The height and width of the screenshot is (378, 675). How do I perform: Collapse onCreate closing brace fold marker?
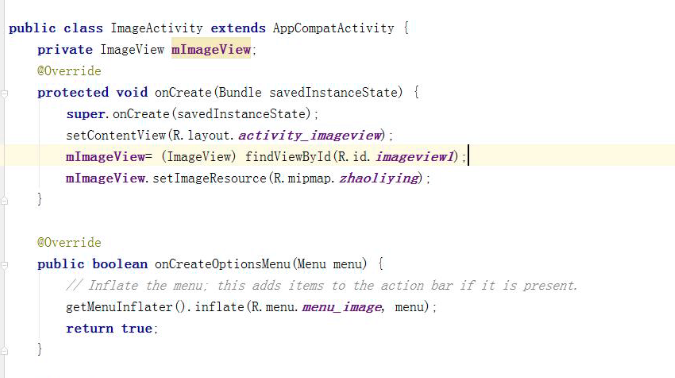point(4,201)
